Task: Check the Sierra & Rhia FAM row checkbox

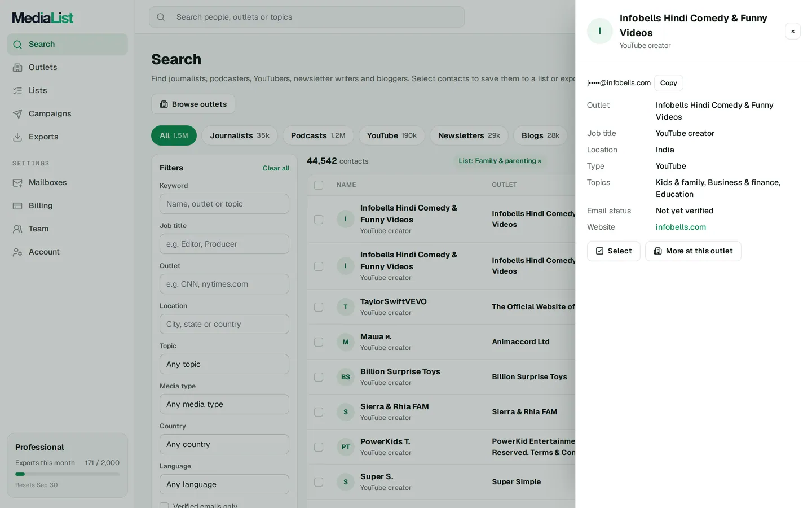Action: [319, 412]
